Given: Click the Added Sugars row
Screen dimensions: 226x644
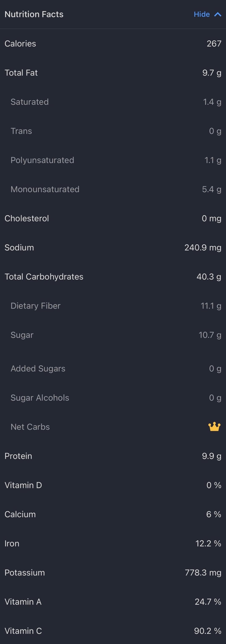Looking at the screenshot, I should point(38,368).
